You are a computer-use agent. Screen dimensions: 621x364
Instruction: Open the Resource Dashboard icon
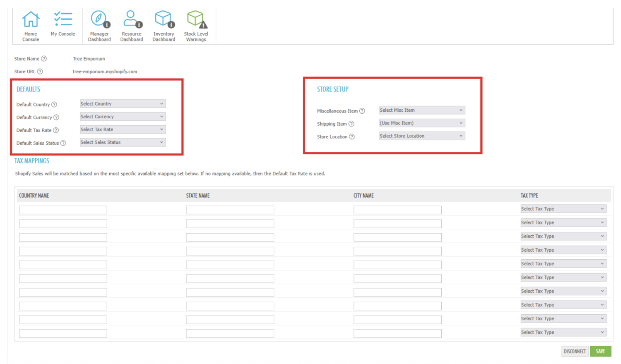(131, 19)
